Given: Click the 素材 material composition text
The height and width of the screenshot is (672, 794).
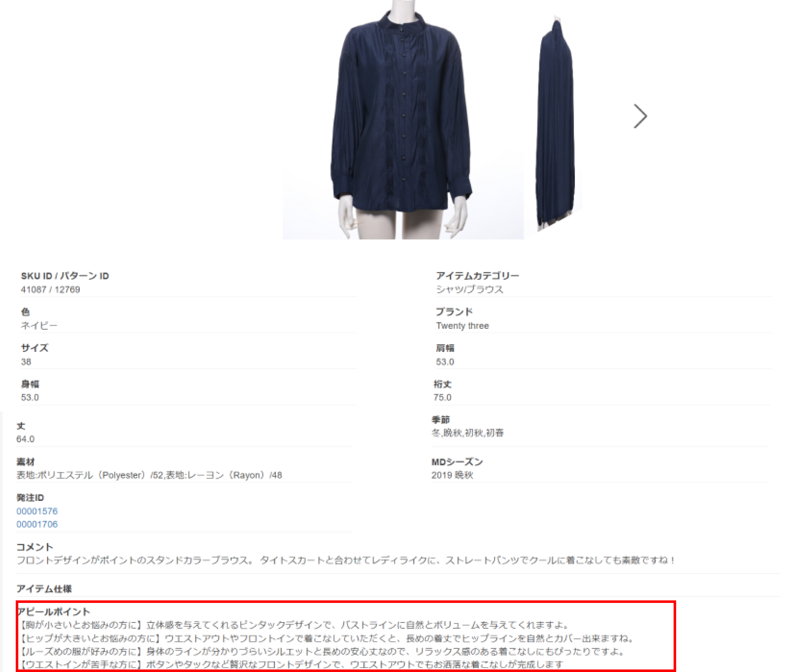Looking at the screenshot, I should tap(149, 475).
